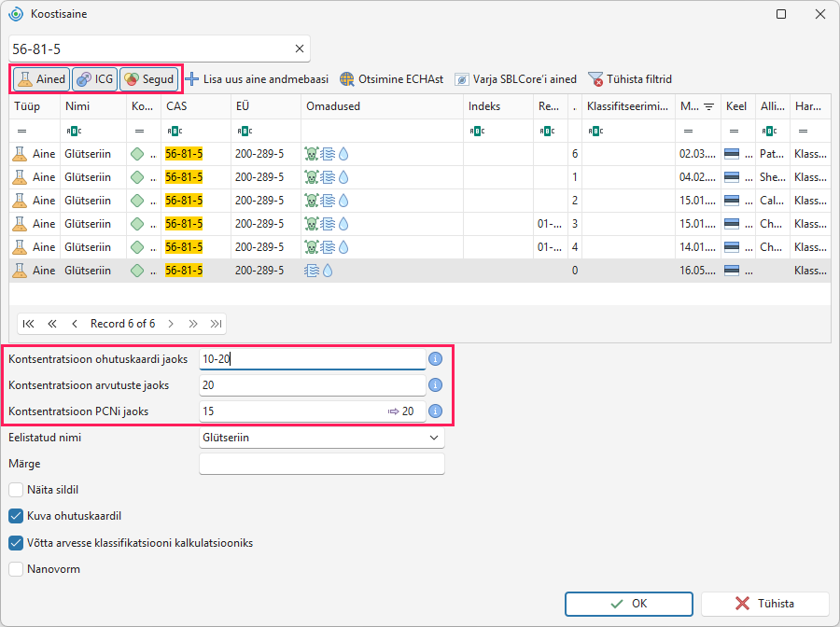Clear filters with Tühista filtrid icon
This screenshot has height=627, width=840.
click(x=595, y=79)
